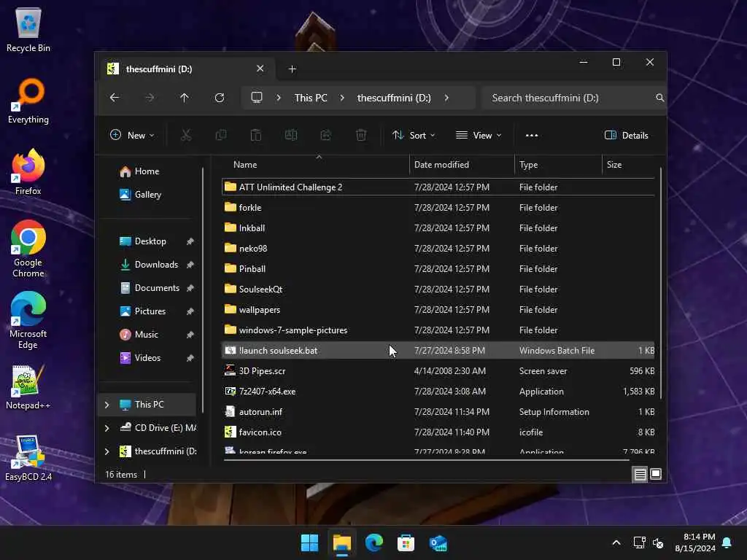Image resolution: width=747 pixels, height=560 pixels.
Task: Switch to large thumbnails view icon
Action: click(656, 474)
